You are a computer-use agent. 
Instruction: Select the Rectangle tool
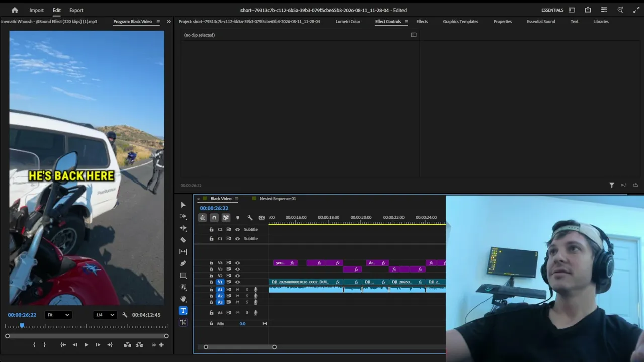183,275
